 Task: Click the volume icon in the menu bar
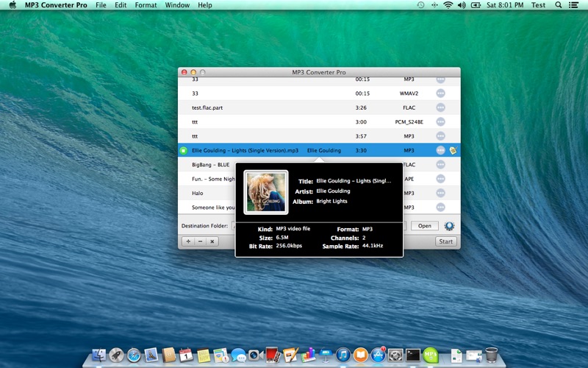tap(462, 5)
